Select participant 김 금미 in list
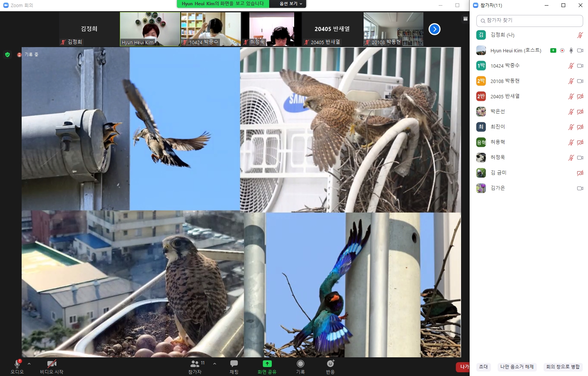 click(x=529, y=173)
